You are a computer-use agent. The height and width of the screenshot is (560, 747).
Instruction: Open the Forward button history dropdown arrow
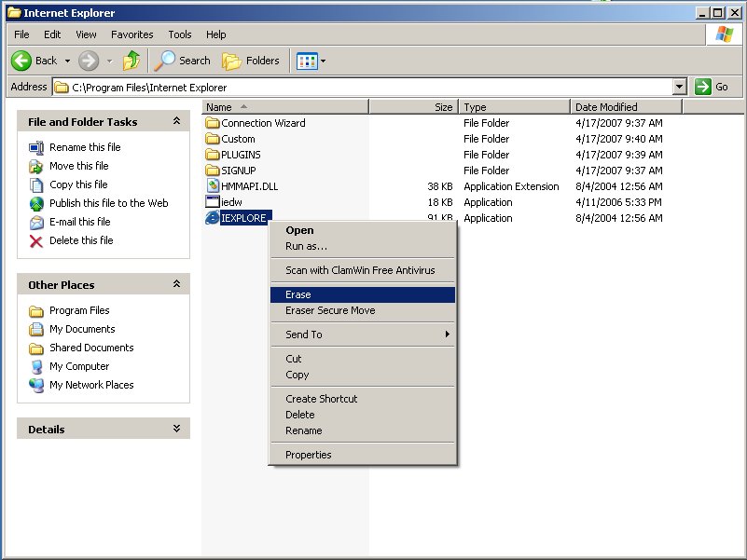pyautogui.click(x=109, y=61)
